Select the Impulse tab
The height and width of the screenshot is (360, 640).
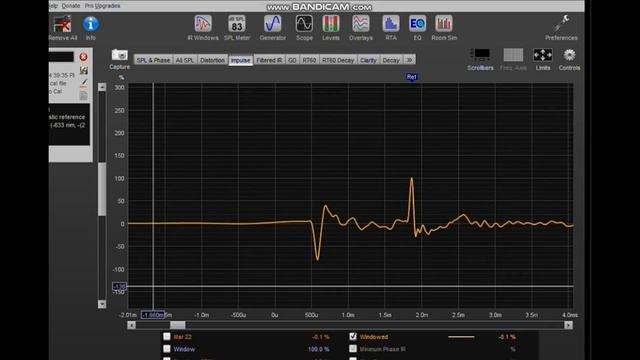click(240, 60)
